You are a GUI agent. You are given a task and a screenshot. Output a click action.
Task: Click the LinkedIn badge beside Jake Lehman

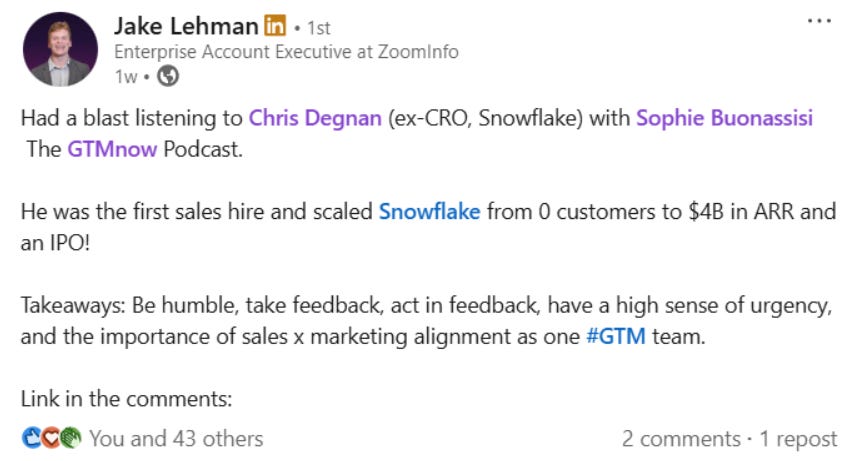click(275, 26)
